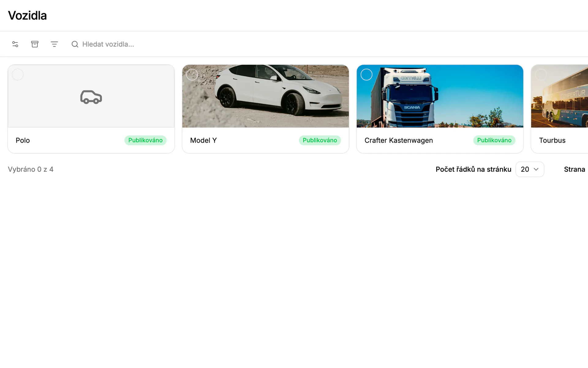
Task: Click the Model Y vehicle name
Action: 203,140
